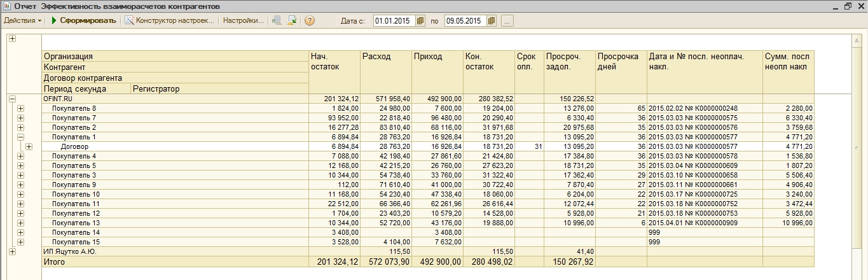
Task: Click Сумм. посл неопл накл header
Action: coord(788,72)
